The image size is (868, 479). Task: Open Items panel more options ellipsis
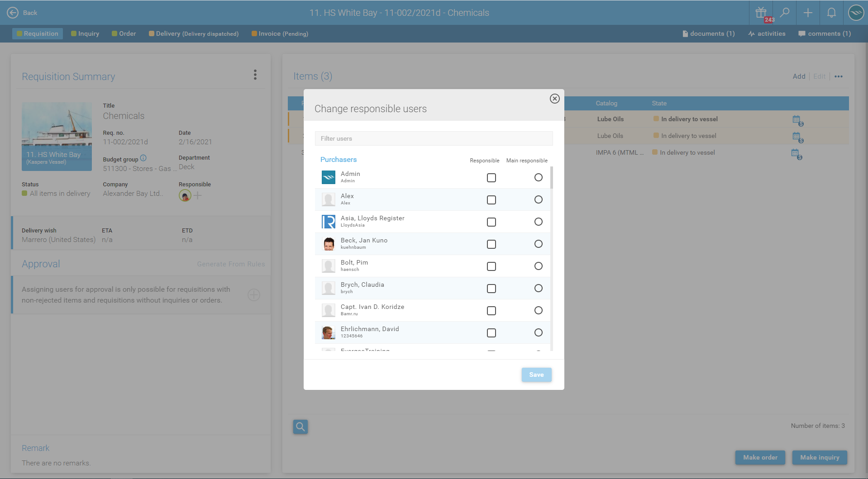(839, 76)
